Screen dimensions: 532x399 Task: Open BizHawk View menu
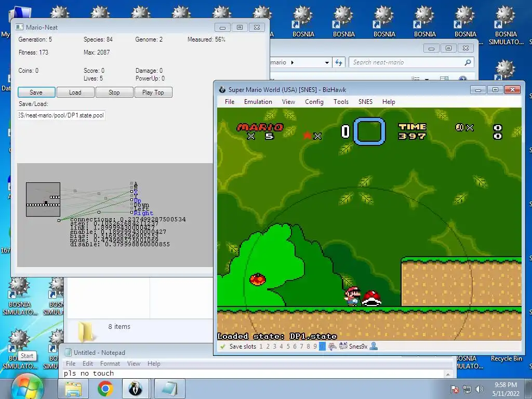(x=288, y=102)
